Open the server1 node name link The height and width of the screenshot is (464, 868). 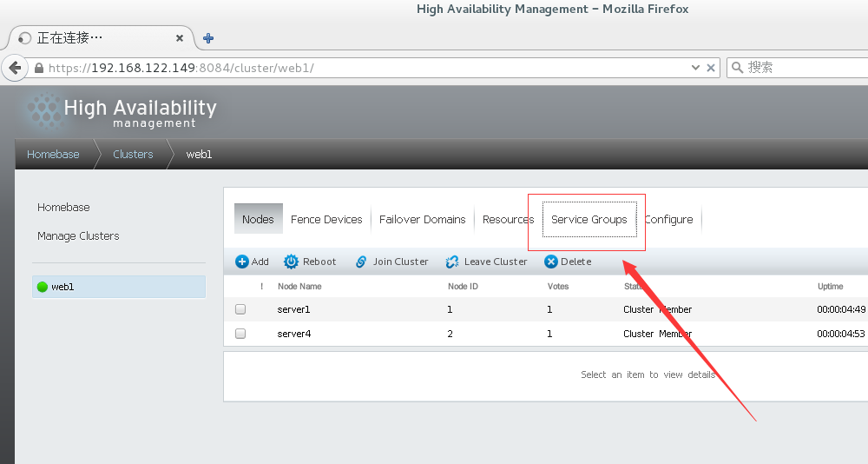click(x=293, y=309)
